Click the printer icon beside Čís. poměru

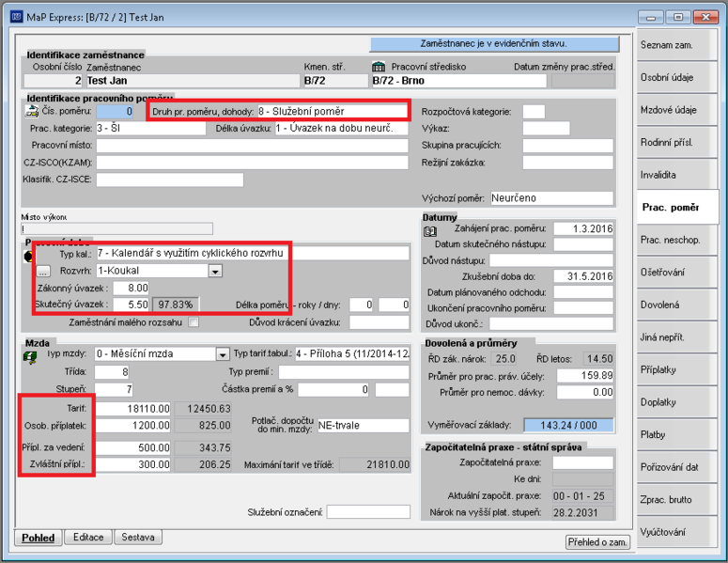(x=32, y=111)
